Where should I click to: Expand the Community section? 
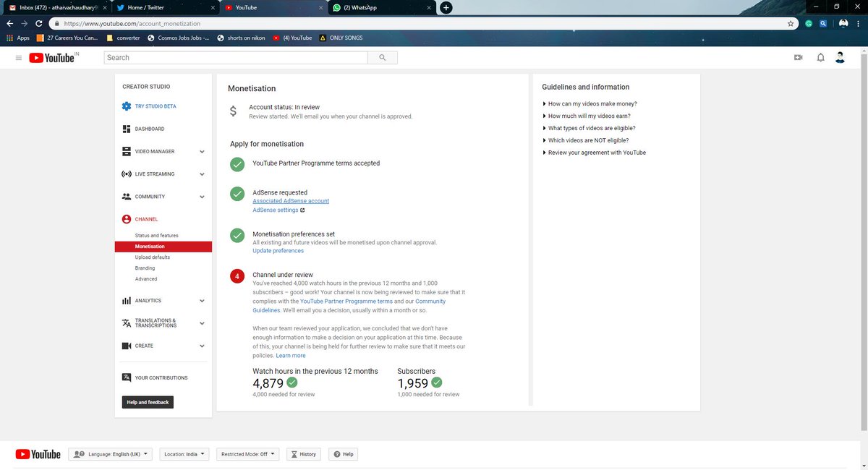point(202,197)
